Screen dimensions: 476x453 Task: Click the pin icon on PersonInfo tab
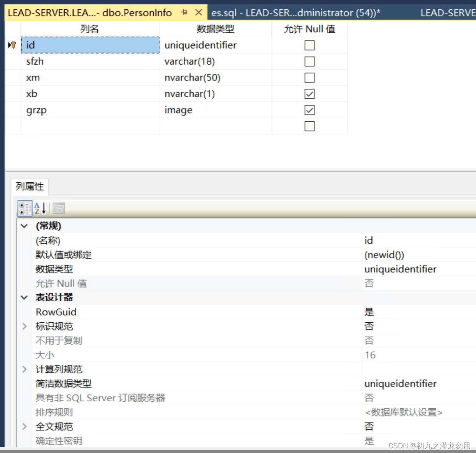pos(184,12)
